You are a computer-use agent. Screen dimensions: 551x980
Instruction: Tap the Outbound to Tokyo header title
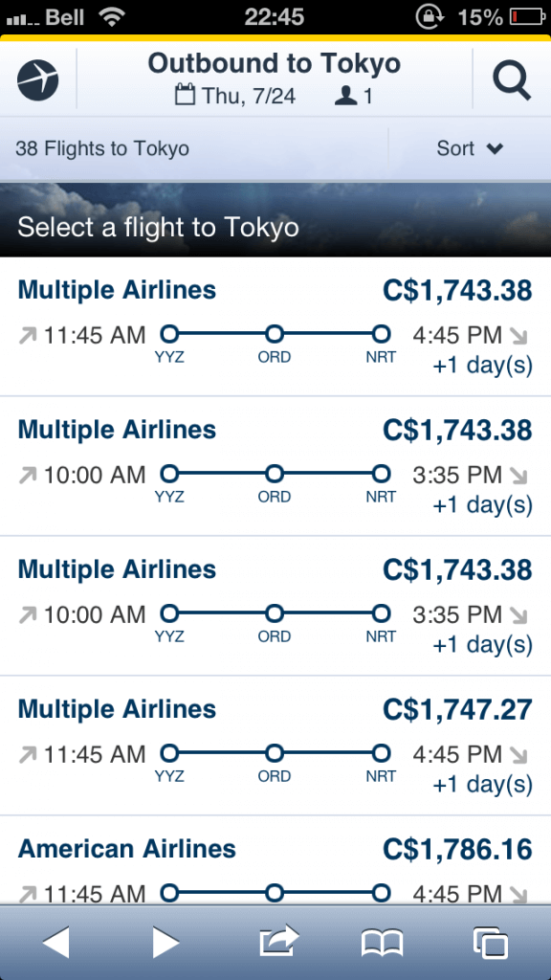pyautogui.click(x=274, y=63)
